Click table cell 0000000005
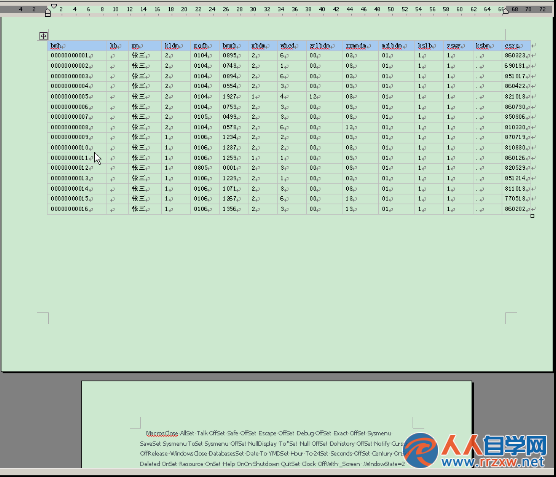Viewport: 556px width, 477px height. 77,96
